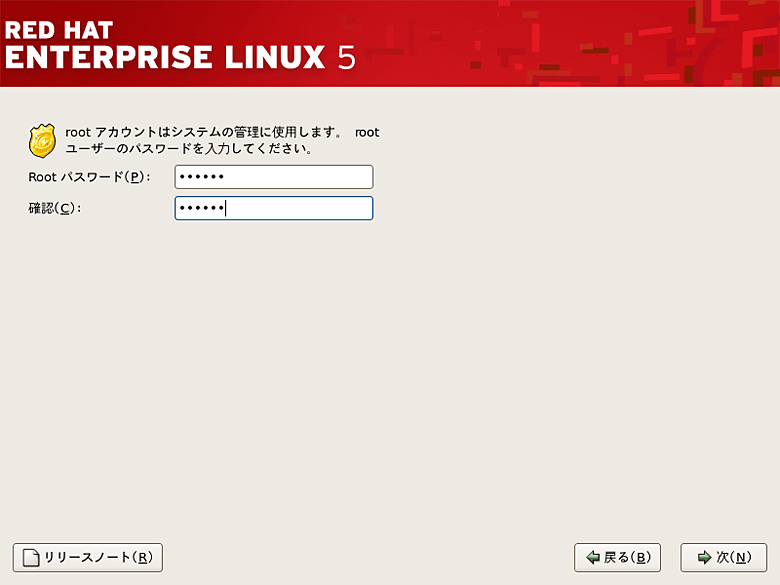Click the ENTERPRISE LINUX banner text
Viewport: 780px width, 585px height.
pos(165,56)
